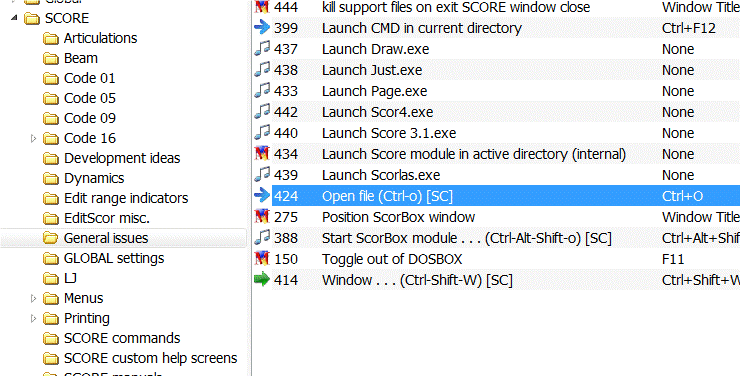Select the Edit range indicators folder
The image size is (740, 376).
click(126, 198)
